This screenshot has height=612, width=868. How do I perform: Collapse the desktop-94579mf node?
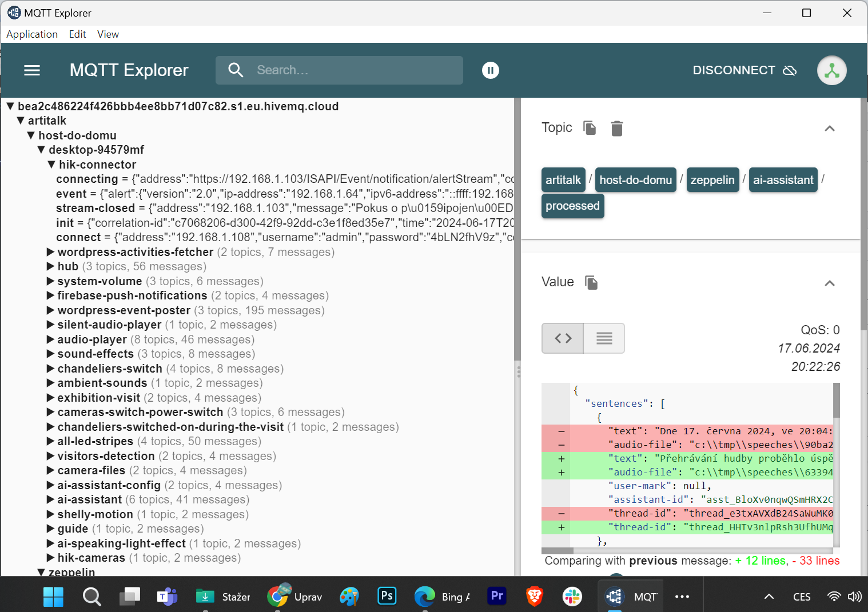[41, 150]
